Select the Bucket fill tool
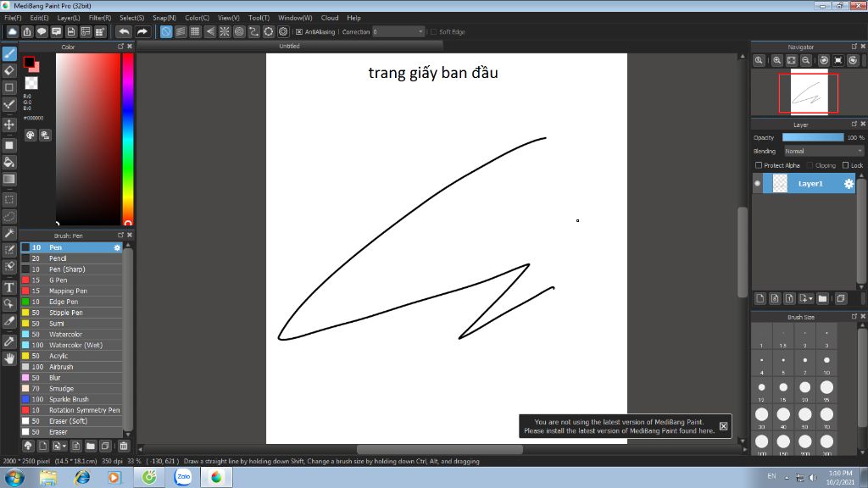 click(x=9, y=162)
